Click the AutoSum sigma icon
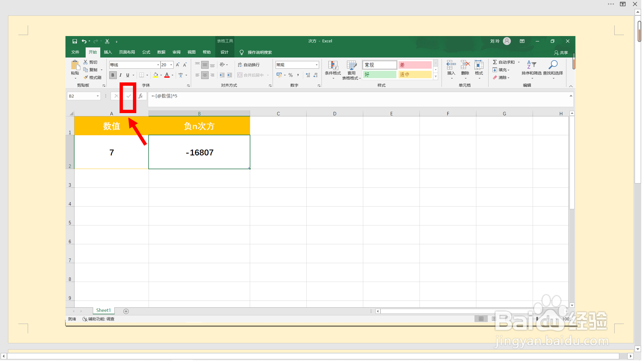Viewport: 644px width, 363px height. pyautogui.click(x=495, y=62)
